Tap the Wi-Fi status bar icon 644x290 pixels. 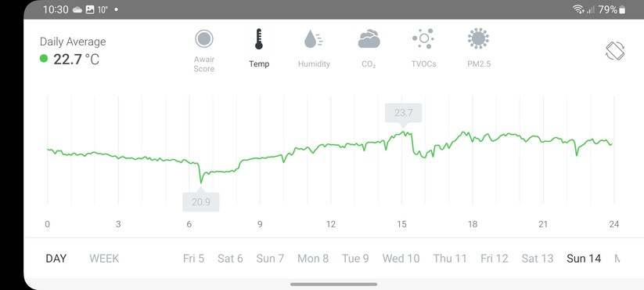click(x=578, y=9)
